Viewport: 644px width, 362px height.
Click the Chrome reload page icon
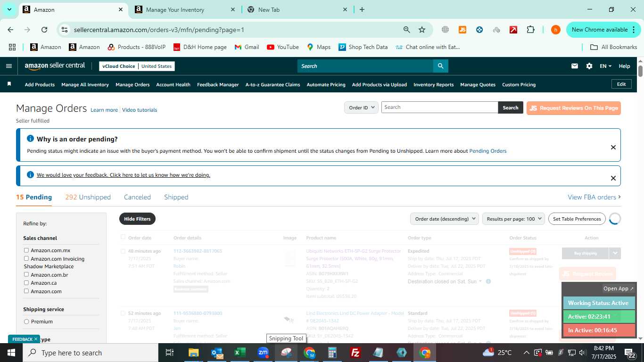(44, 30)
